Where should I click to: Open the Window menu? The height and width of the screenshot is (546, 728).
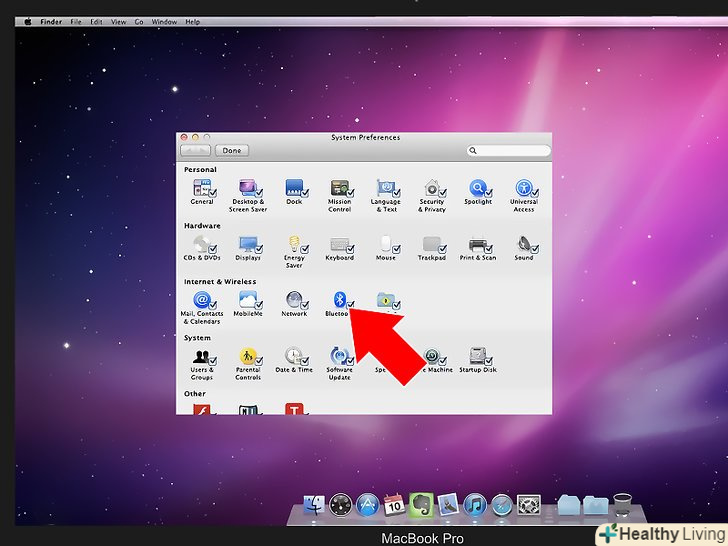[164, 21]
